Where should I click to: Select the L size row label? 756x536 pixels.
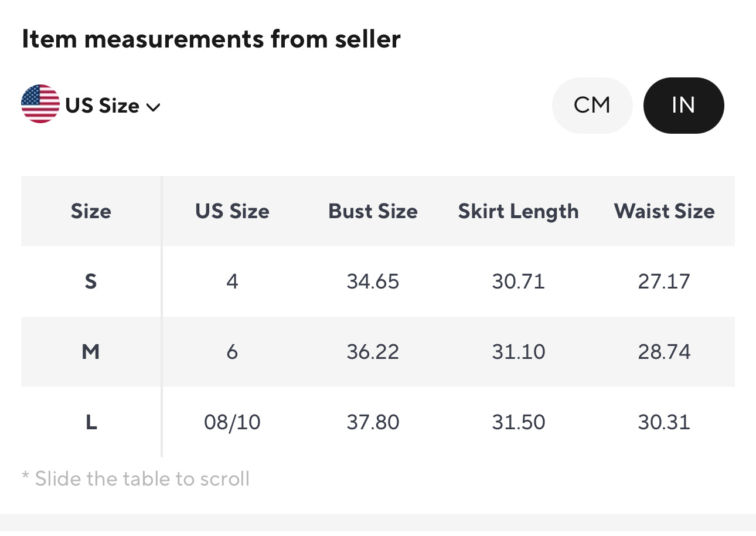coord(91,422)
